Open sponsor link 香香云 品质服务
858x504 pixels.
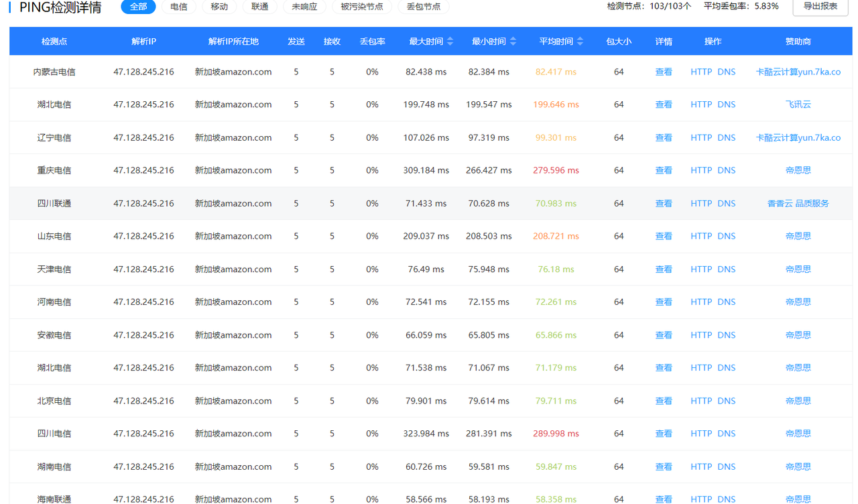(798, 203)
